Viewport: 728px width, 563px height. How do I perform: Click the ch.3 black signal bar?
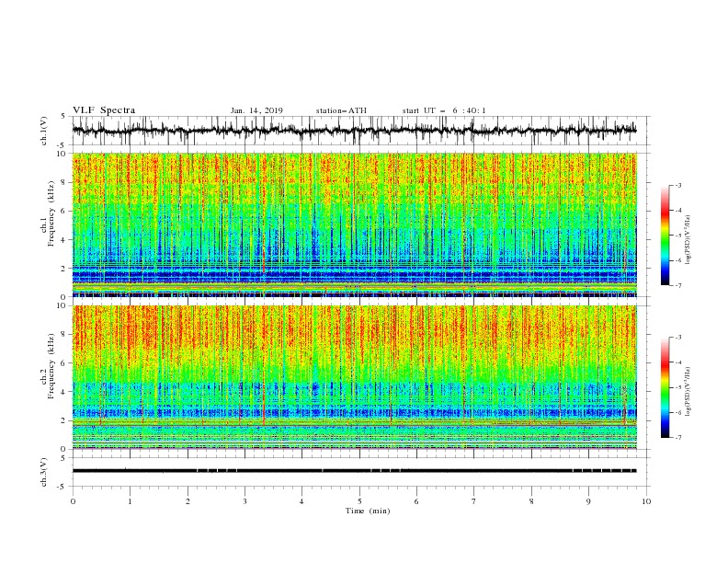tap(354, 471)
